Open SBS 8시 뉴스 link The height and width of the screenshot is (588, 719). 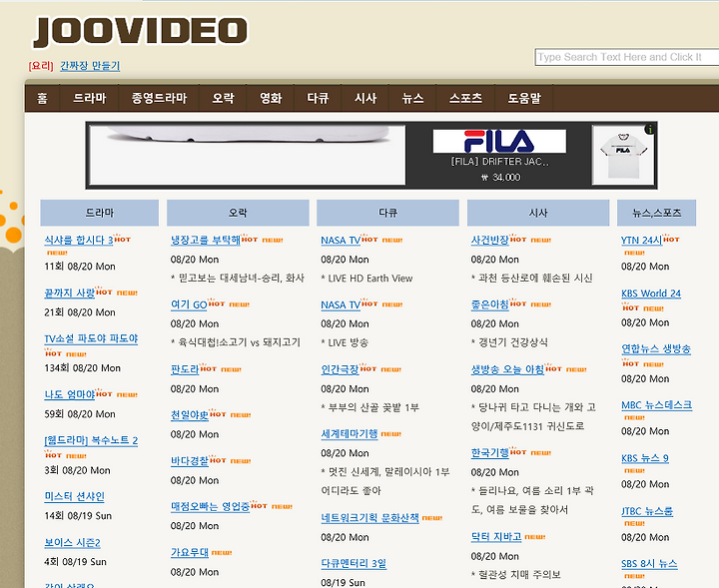[x=649, y=564]
